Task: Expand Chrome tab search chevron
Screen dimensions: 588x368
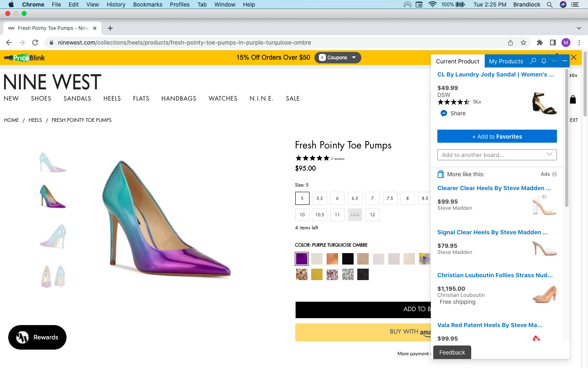Action: pyautogui.click(x=579, y=28)
